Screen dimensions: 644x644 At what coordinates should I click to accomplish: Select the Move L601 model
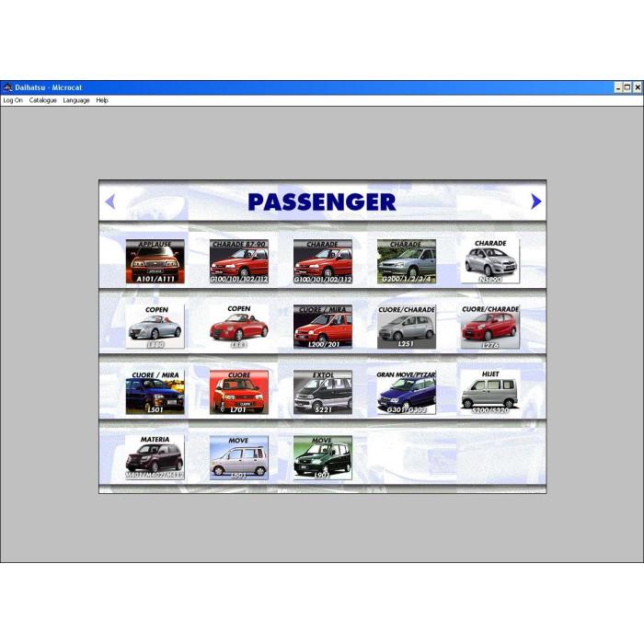[238, 457]
